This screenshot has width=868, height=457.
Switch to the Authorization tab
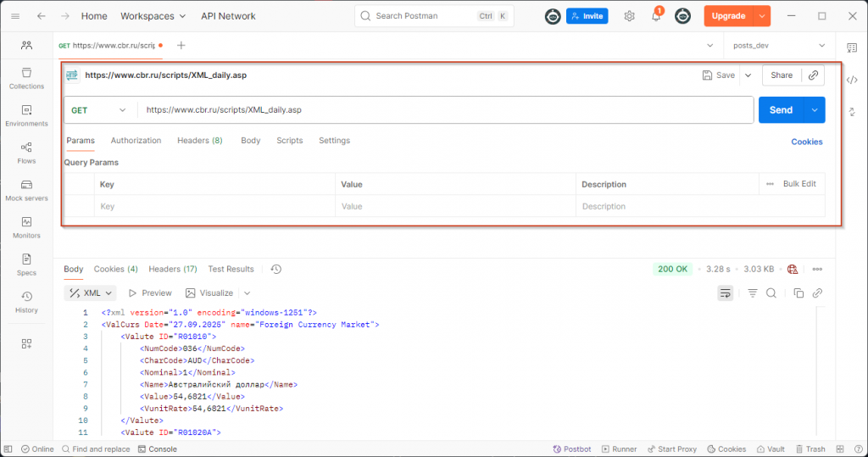coord(136,141)
